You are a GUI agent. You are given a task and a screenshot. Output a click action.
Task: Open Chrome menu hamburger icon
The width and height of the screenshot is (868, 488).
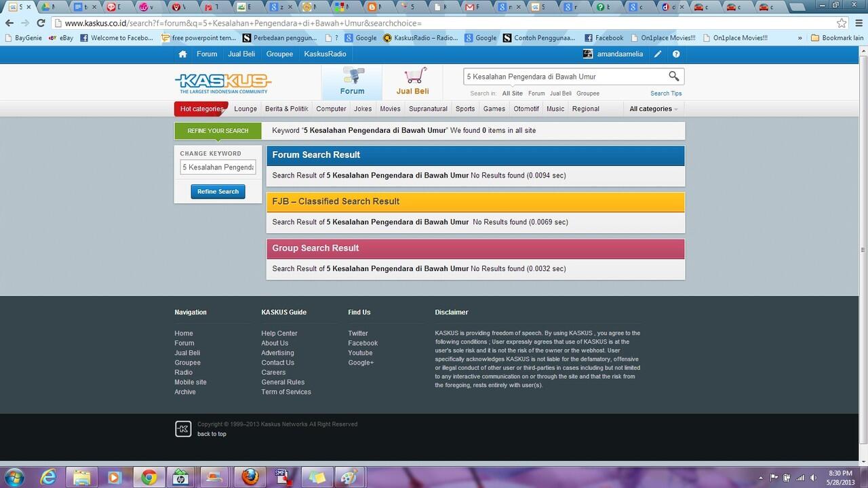pos(858,23)
